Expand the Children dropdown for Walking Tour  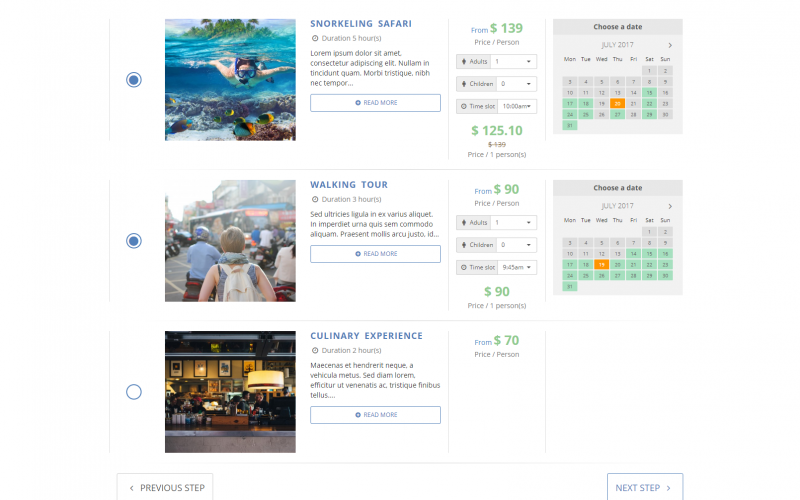516,245
